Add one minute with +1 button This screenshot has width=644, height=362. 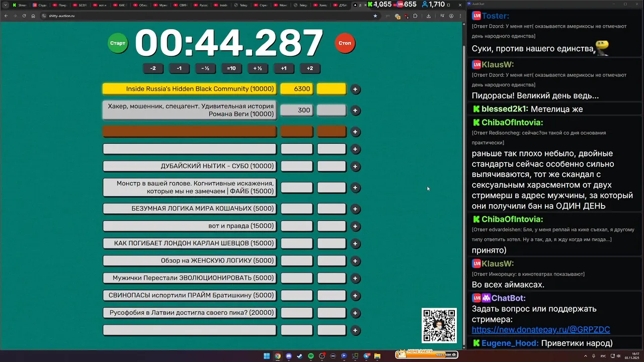284,68
